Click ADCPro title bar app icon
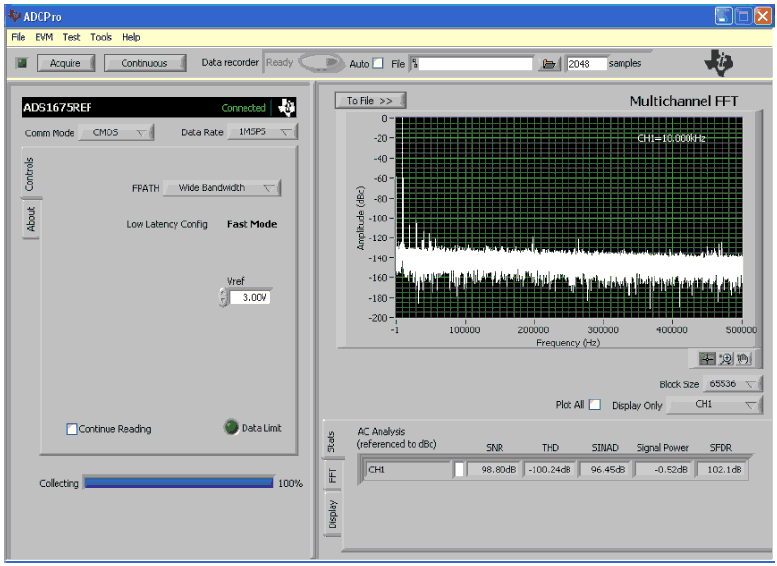The width and height of the screenshot is (777, 566). point(14,16)
